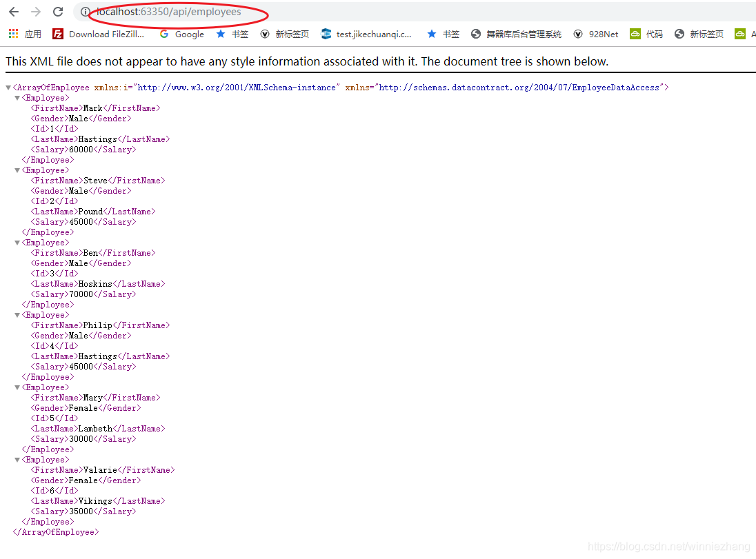Click the Salary 60000 line
The image size is (756, 559).
tap(83, 150)
